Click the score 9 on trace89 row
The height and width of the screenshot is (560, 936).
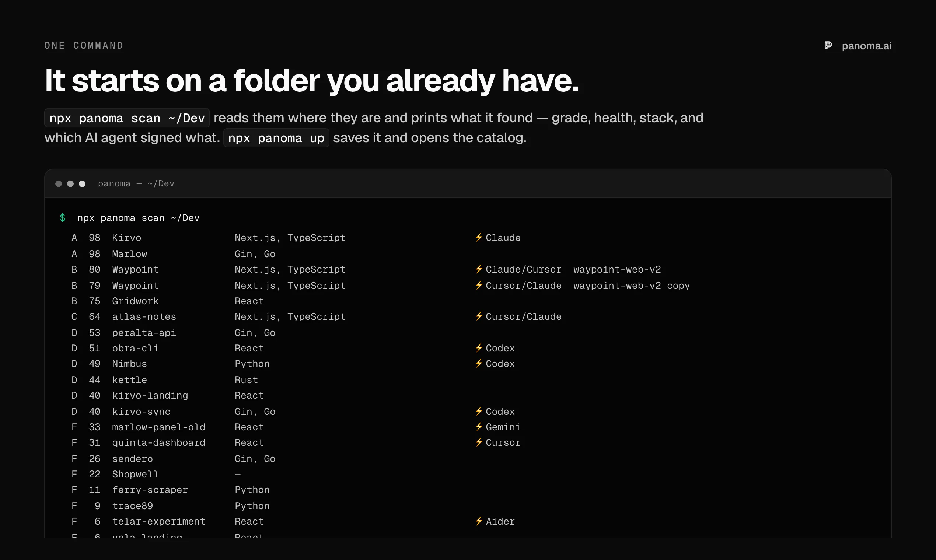[x=97, y=506]
